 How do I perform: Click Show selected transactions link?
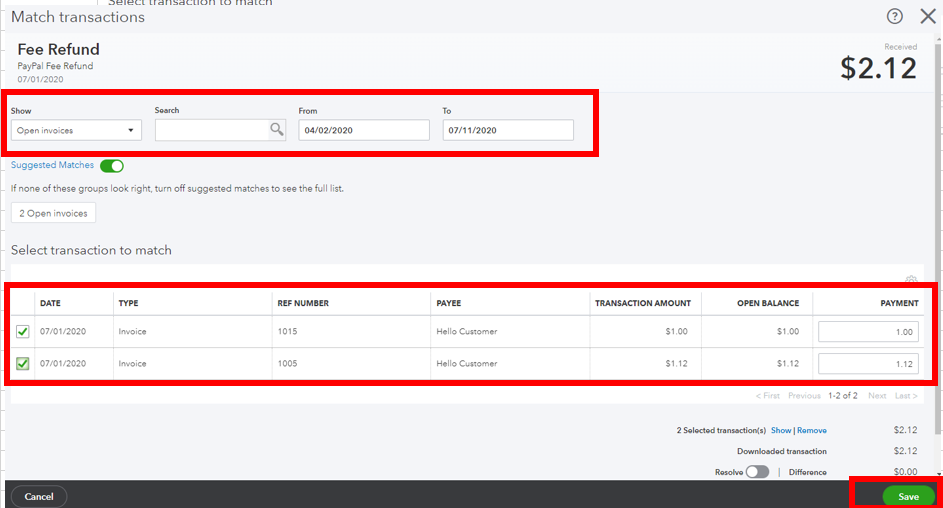click(781, 430)
